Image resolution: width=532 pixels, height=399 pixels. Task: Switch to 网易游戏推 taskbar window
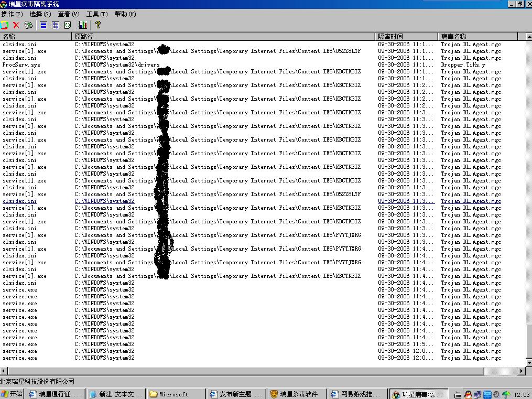pos(357,394)
